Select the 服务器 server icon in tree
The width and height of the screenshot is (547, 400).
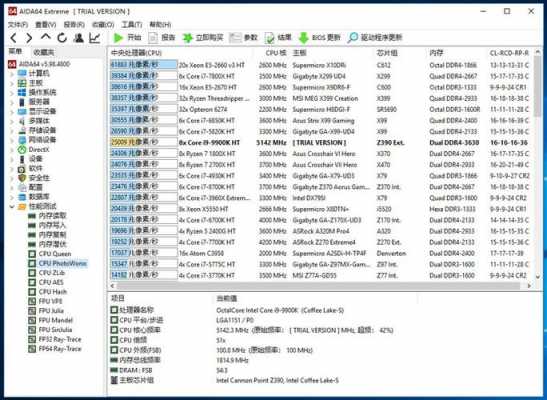click(x=22, y=102)
